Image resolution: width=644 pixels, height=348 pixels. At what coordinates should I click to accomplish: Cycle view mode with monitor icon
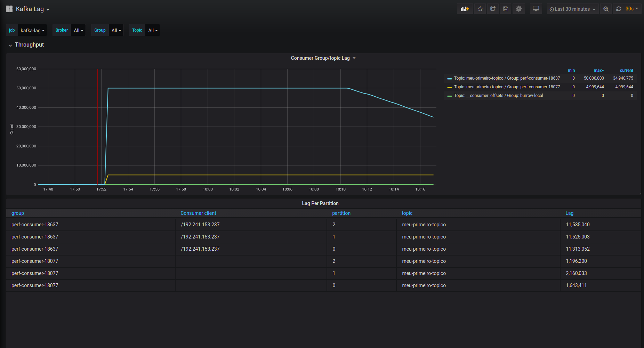pos(536,9)
